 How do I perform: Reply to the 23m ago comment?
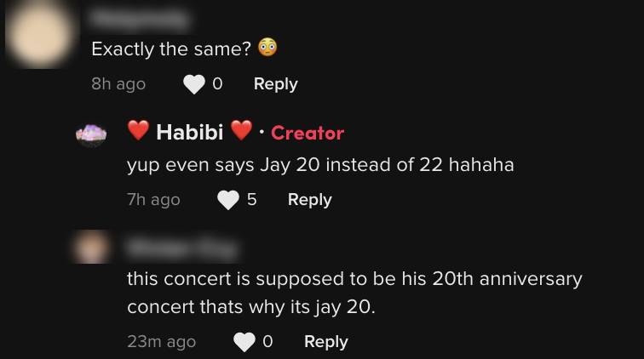click(x=325, y=342)
